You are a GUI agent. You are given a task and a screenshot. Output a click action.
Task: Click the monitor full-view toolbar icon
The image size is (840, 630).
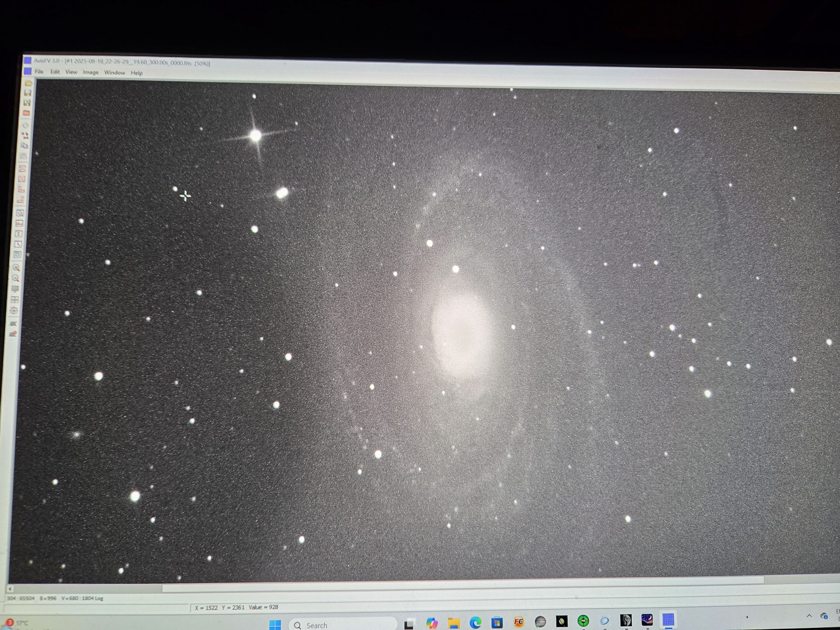[x=15, y=289]
